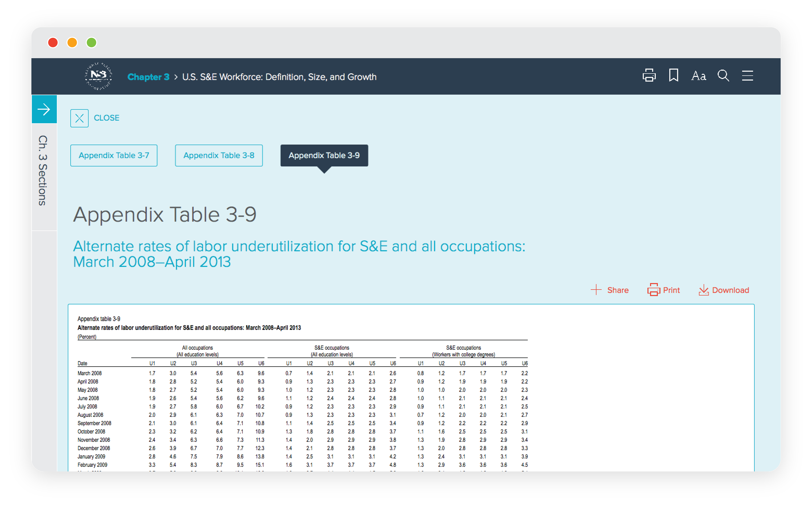
Task: Click the 'March 2008' row label
Action: pos(89,373)
